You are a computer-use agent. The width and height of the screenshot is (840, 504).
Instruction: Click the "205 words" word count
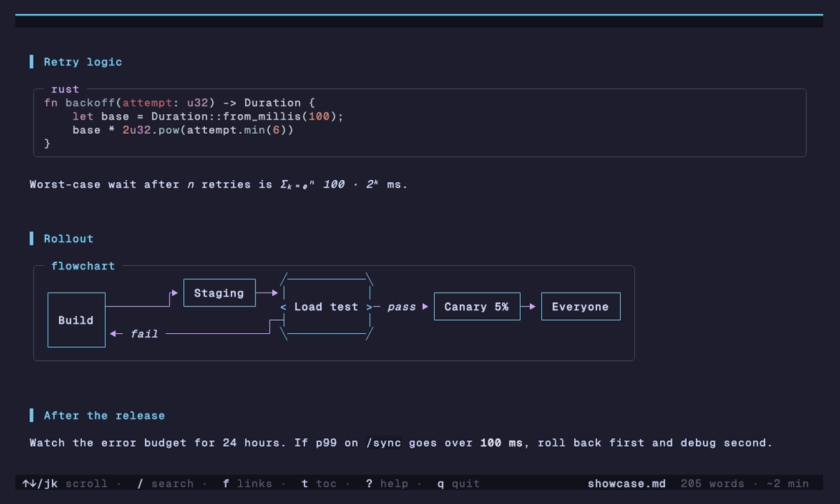click(x=713, y=484)
